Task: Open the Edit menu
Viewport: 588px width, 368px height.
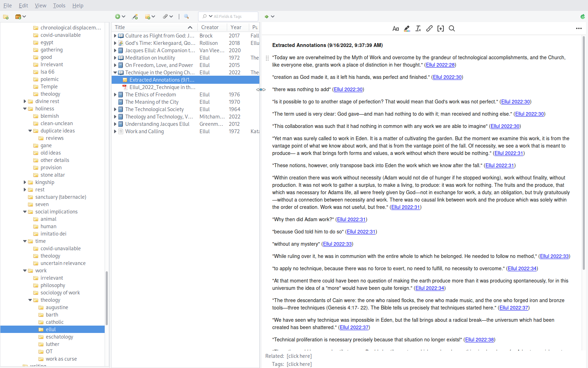Action: (23, 6)
